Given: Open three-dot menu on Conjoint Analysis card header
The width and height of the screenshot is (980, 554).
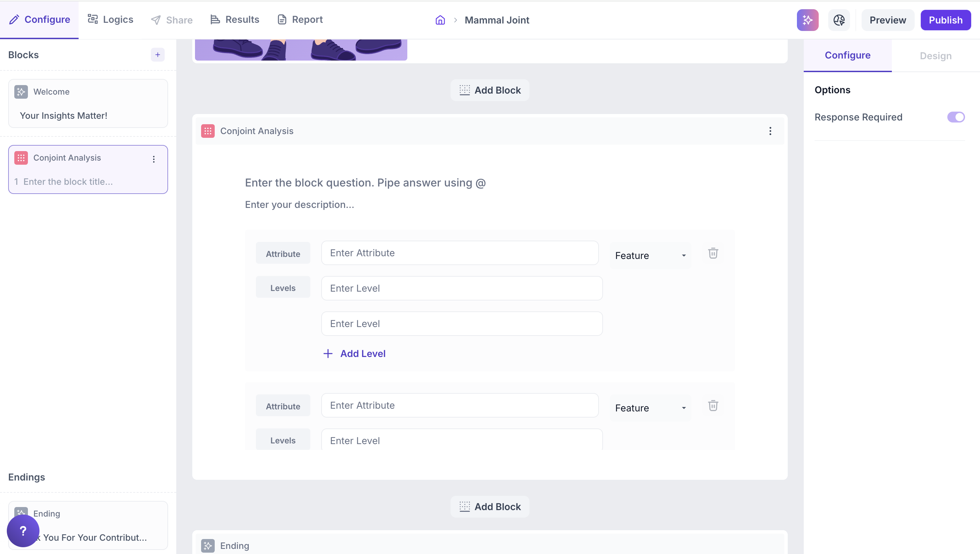Looking at the screenshot, I should pos(770,131).
